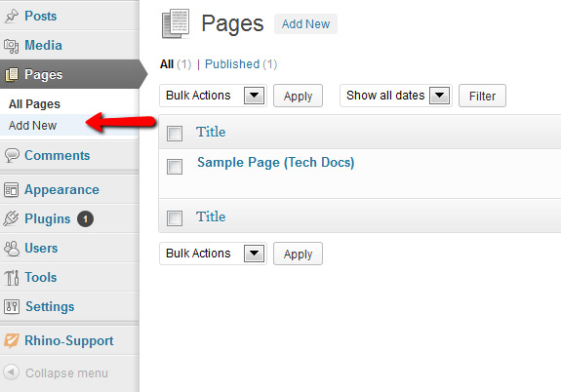Click the Filter button
This screenshot has width=561, height=392.
click(x=482, y=96)
